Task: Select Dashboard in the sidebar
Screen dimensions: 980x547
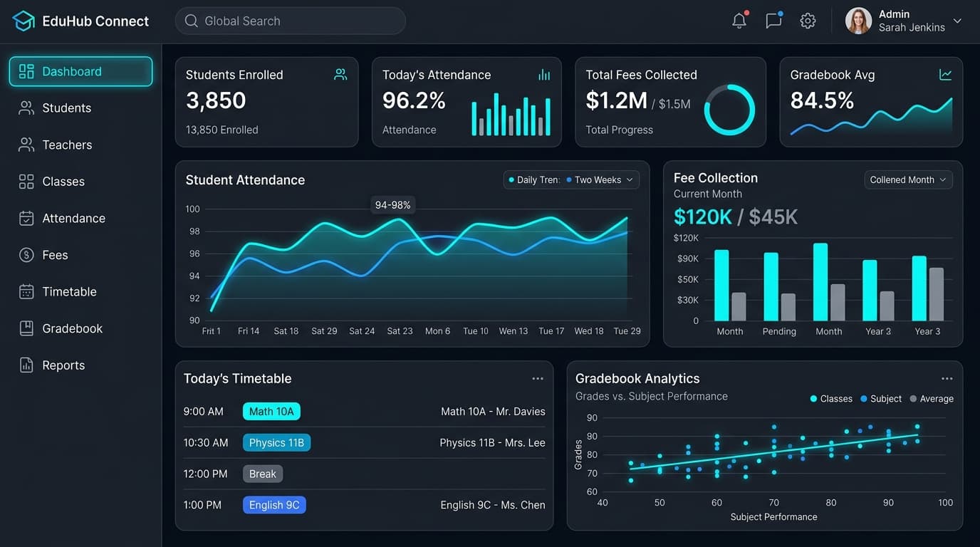Action: click(x=80, y=71)
